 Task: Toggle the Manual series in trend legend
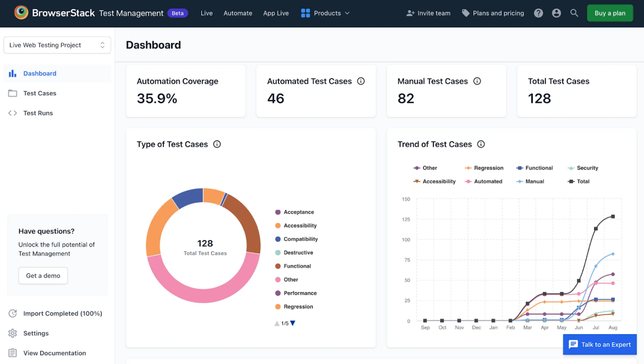coord(530,181)
